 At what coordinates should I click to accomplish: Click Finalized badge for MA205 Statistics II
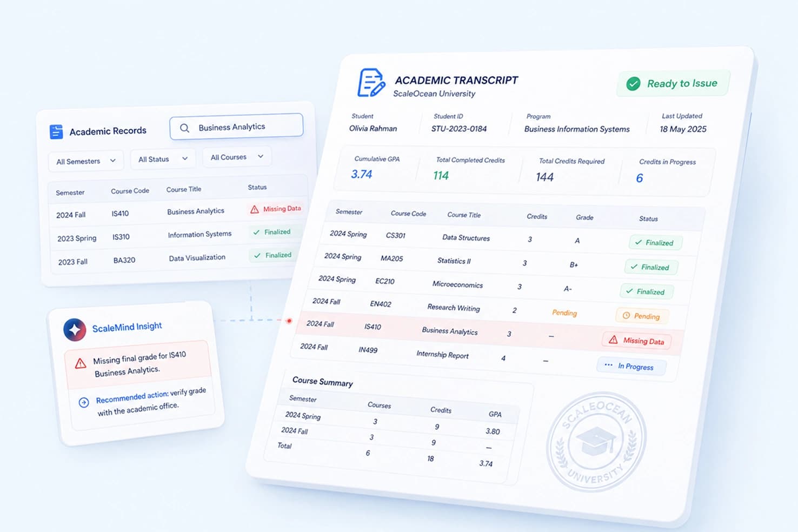click(651, 267)
